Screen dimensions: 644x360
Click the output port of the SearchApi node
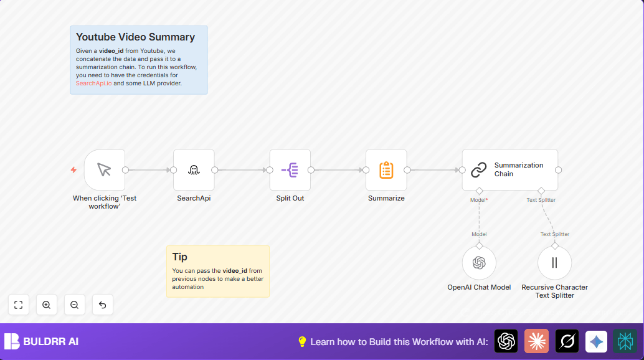214,170
